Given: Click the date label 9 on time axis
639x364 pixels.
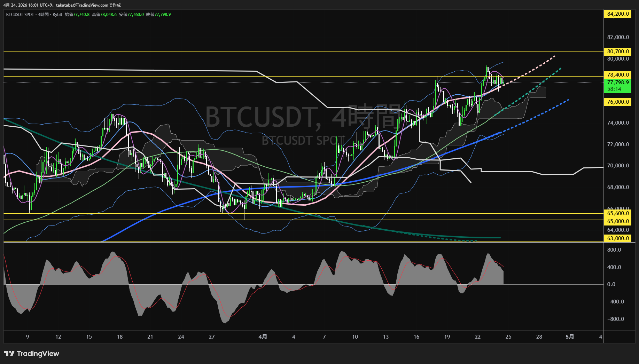Looking at the screenshot, I should point(28,337).
